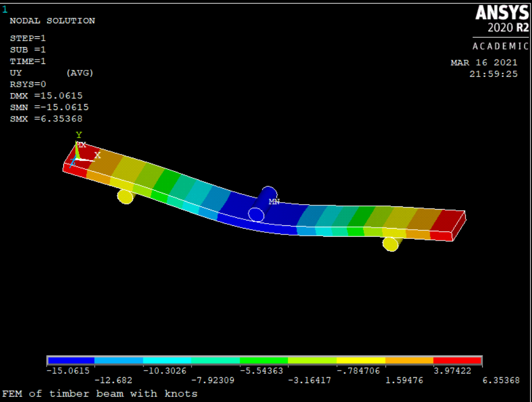
Task: Click the red legend band
Action: coord(457,361)
